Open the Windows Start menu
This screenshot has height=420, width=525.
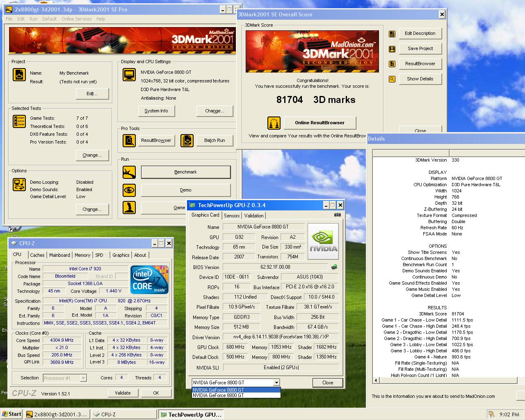point(11,414)
